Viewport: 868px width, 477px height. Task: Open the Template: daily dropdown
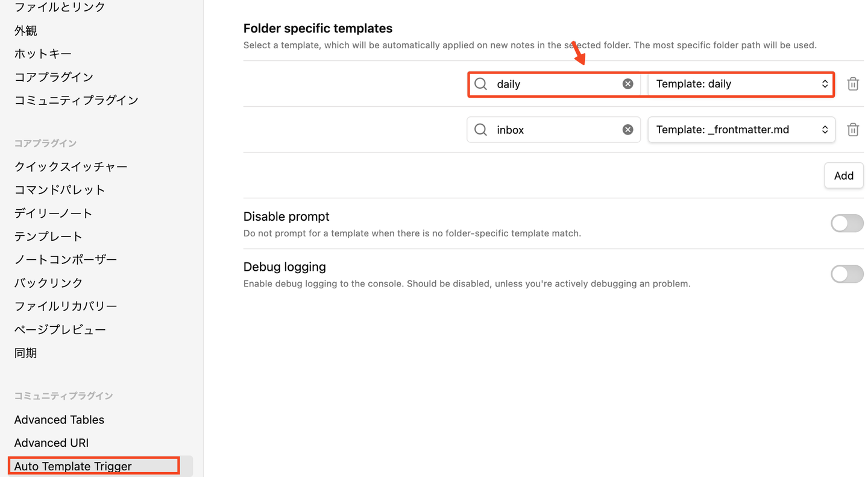pos(741,84)
